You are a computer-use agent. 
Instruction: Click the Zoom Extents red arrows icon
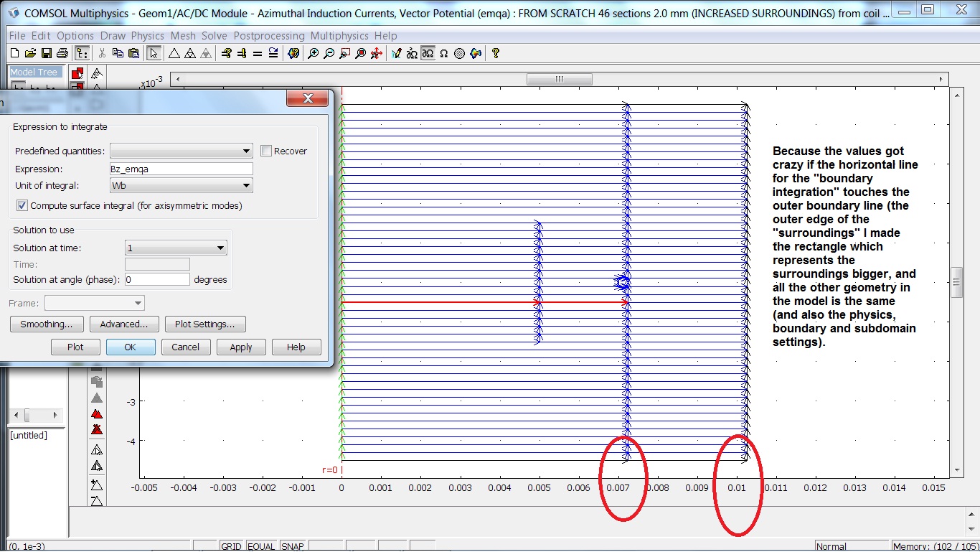pyautogui.click(x=376, y=53)
